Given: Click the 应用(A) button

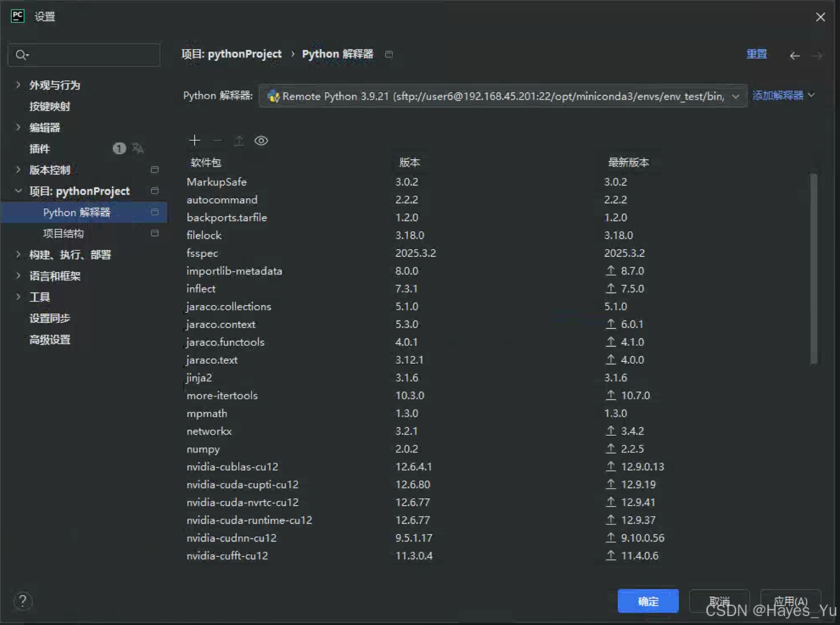Looking at the screenshot, I should [x=790, y=601].
